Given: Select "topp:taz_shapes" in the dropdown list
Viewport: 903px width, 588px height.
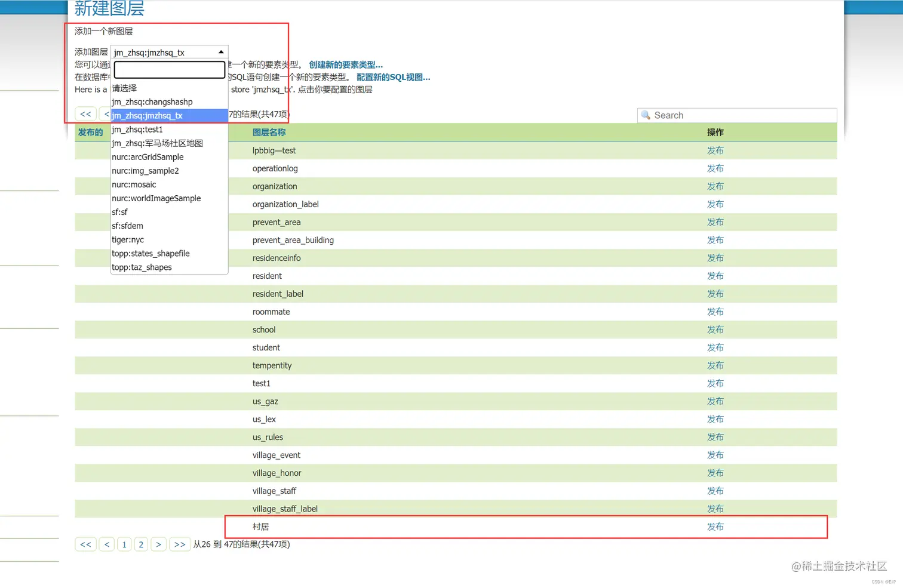Looking at the screenshot, I should [142, 267].
